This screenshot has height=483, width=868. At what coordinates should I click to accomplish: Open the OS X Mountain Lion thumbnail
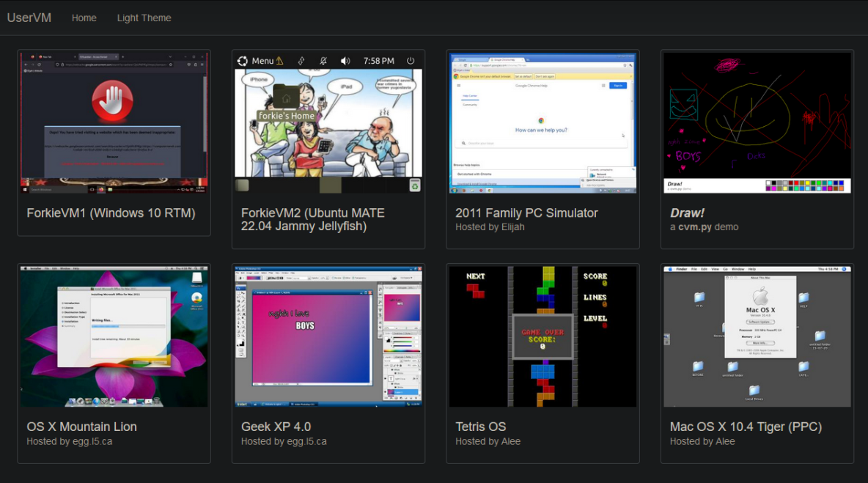click(x=114, y=336)
